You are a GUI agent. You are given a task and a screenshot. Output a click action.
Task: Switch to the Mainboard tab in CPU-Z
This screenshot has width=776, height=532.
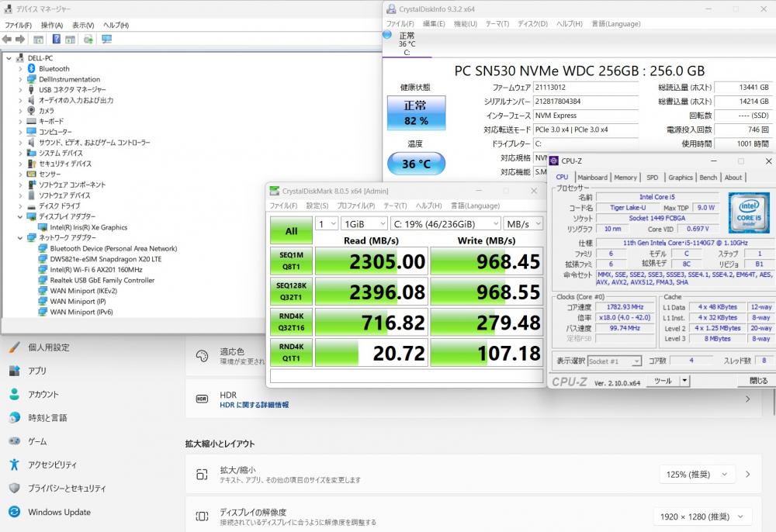592,178
